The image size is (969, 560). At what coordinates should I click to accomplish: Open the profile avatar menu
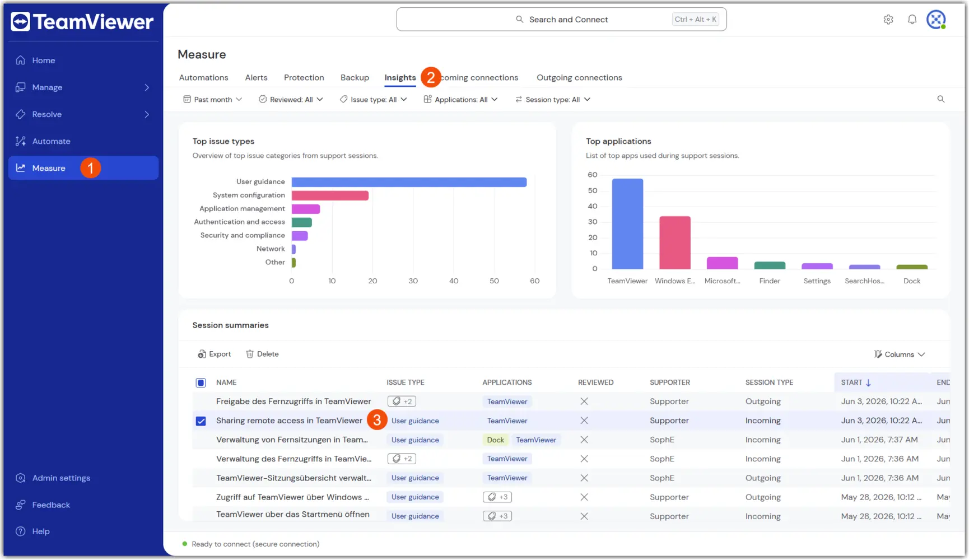pyautogui.click(x=936, y=20)
